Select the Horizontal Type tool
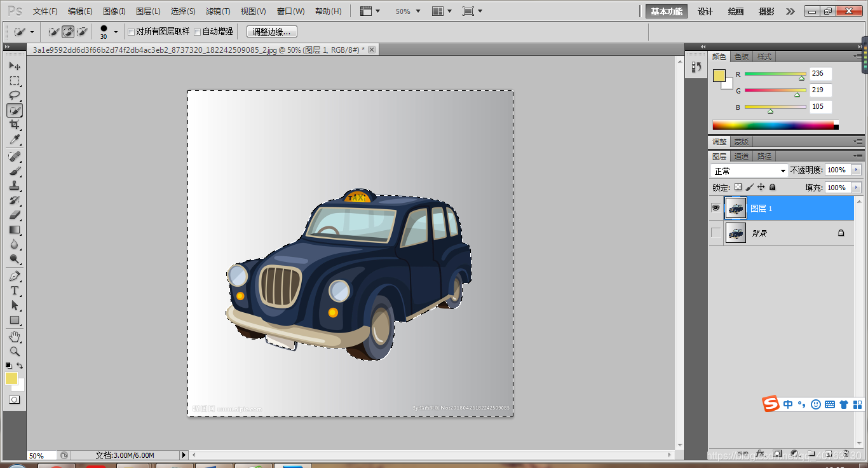Image resolution: width=868 pixels, height=468 pixels. point(15,291)
